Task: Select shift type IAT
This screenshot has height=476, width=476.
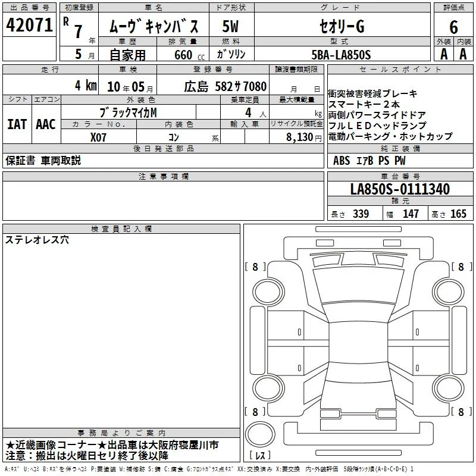Action: [17, 124]
